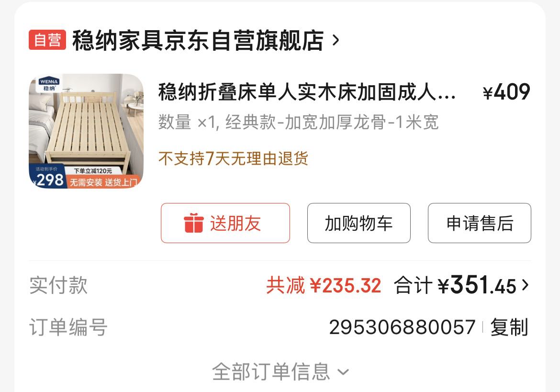
Task: Click the WENNA logo on the product image
Action: (49, 84)
